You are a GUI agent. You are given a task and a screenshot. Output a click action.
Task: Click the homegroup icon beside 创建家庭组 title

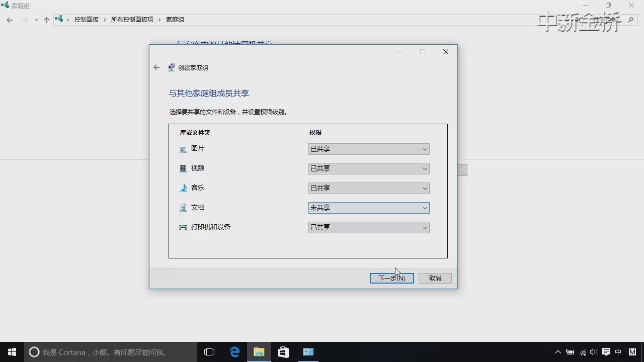tap(172, 67)
